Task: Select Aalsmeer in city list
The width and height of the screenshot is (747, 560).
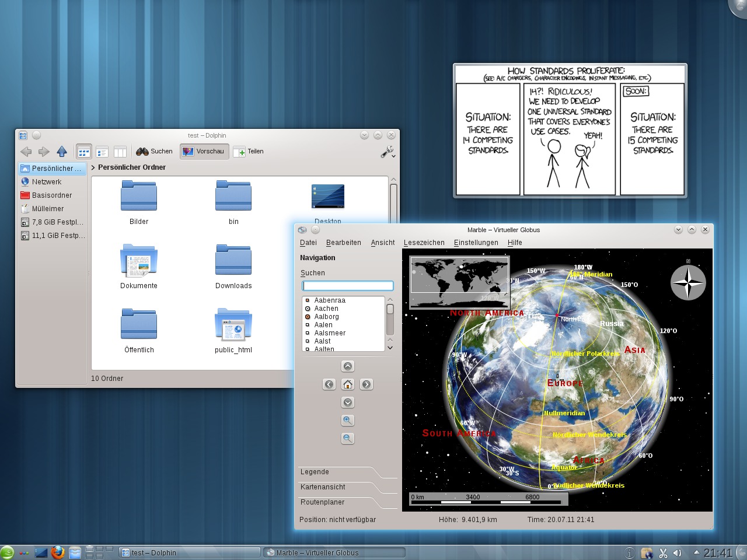Action: 330,333
